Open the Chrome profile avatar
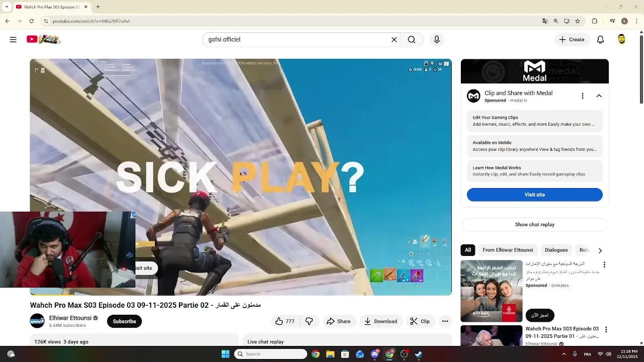Image resolution: width=644 pixels, height=362 pixels. [624, 21]
